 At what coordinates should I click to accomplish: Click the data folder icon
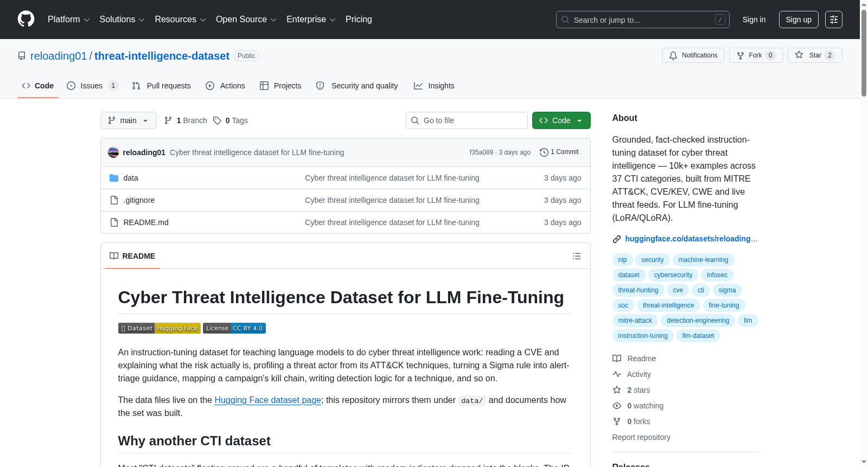point(114,178)
